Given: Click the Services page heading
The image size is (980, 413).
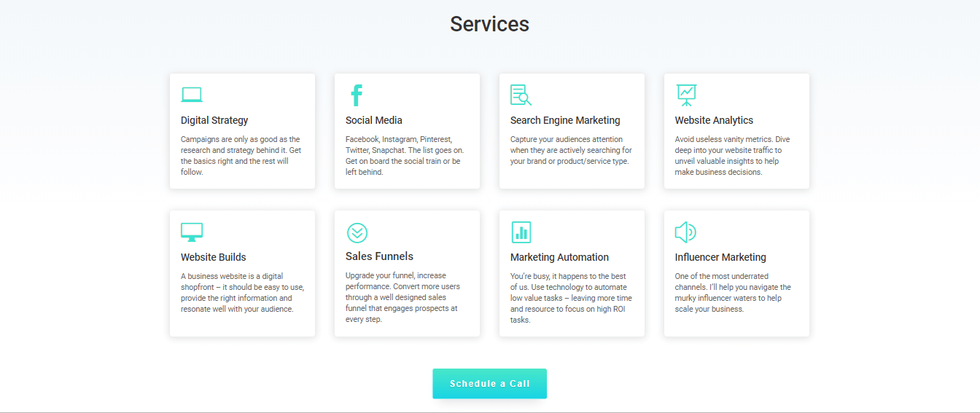Looking at the screenshot, I should [x=489, y=24].
